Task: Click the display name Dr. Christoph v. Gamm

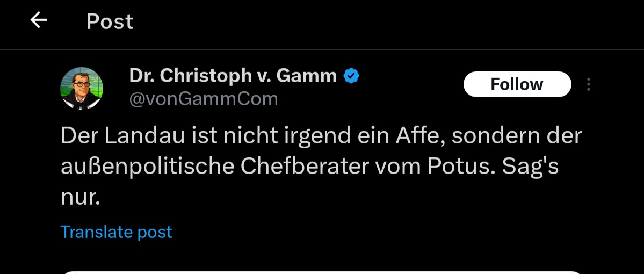Action: (233, 76)
